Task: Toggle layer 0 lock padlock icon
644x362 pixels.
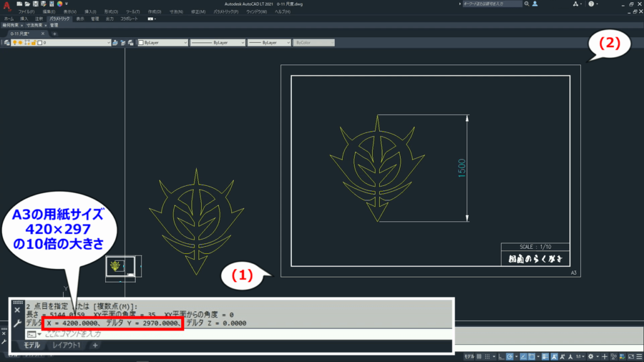Action: (x=34, y=43)
